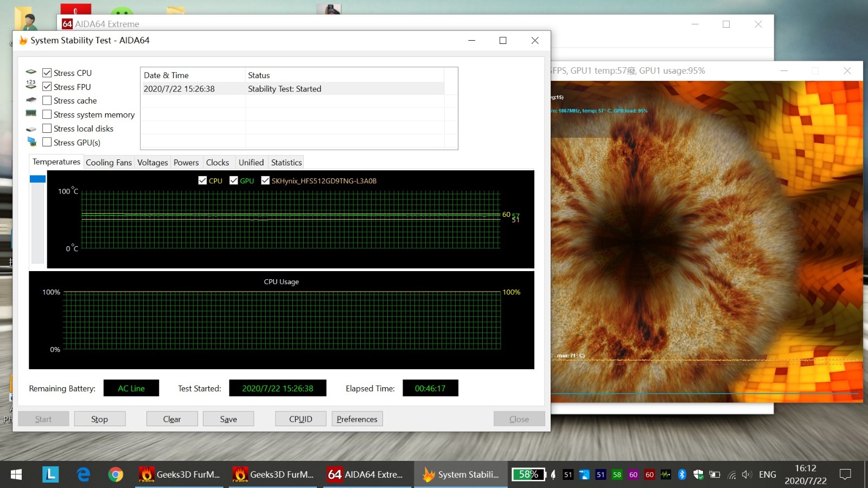
Task: Click the red 60 temperature tray icon
Action: [649, 474]
